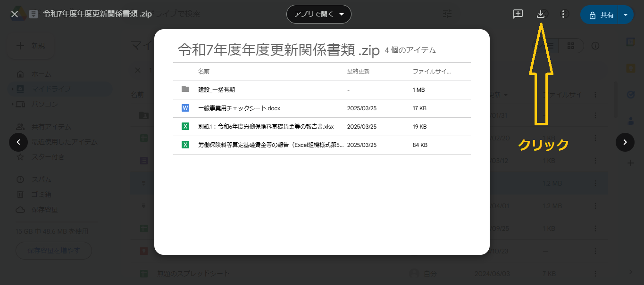Click the spam icon beside スパム

point(20,179)
